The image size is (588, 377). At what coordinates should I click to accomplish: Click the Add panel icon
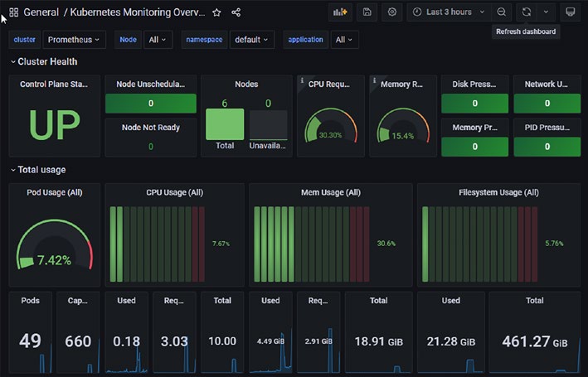pos(340,12)
